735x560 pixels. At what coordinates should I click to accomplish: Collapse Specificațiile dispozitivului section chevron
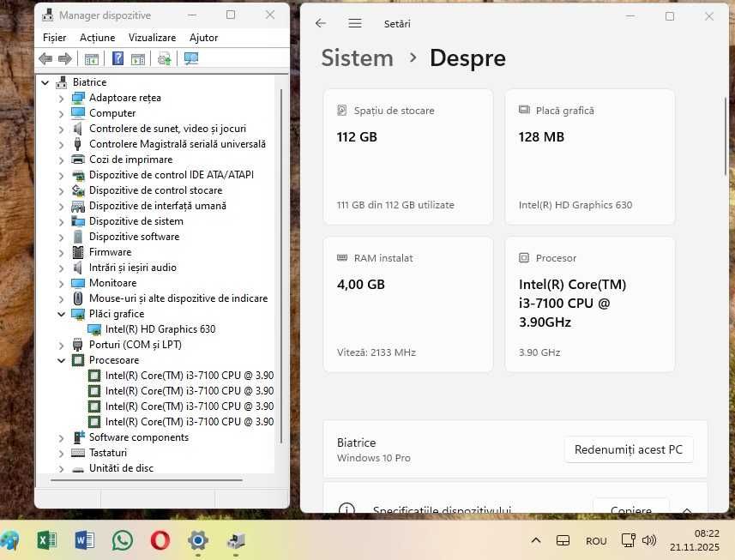(x=687, y=509)
